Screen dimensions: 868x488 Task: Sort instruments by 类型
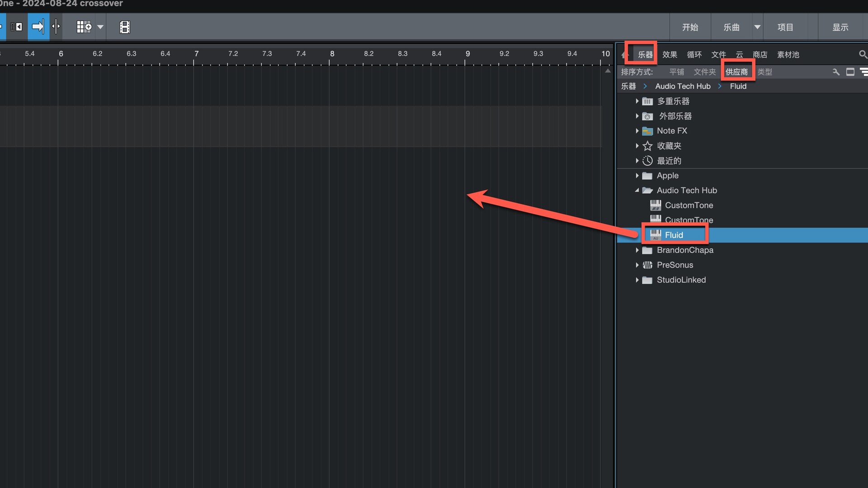click(764, 72)
